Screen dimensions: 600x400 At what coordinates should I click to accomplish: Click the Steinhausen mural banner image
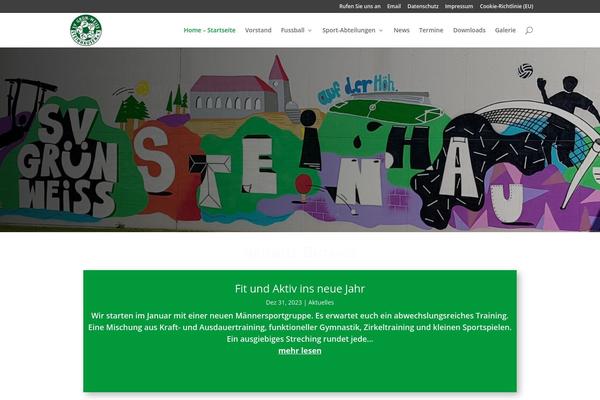(300, 140)
